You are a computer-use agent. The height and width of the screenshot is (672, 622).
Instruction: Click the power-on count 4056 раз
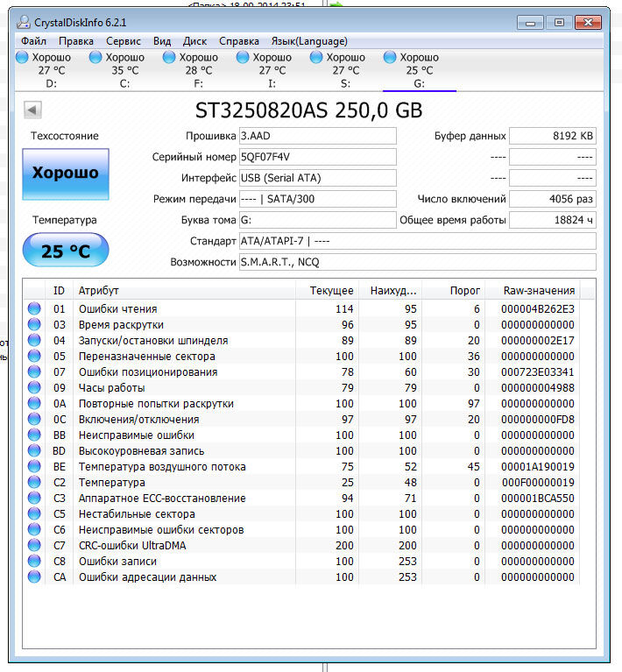point(553,199)
